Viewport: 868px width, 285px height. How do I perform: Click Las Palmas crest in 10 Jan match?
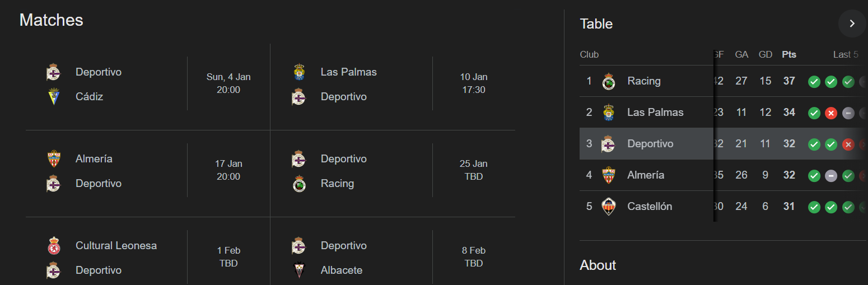[298, 72]
